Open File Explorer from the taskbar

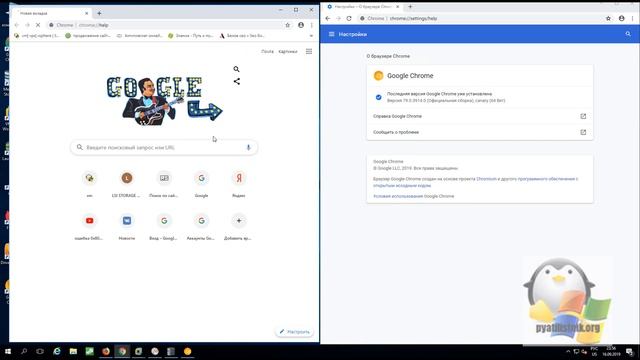coord(73,351)
